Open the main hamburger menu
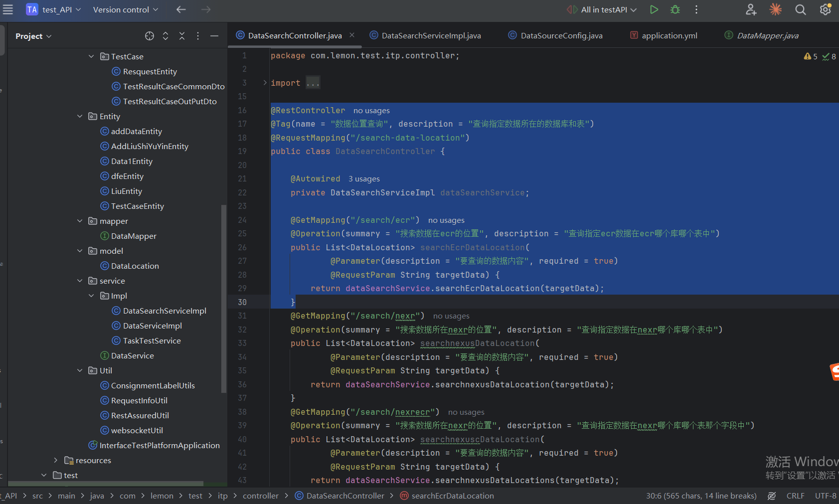 click(8, 9)
